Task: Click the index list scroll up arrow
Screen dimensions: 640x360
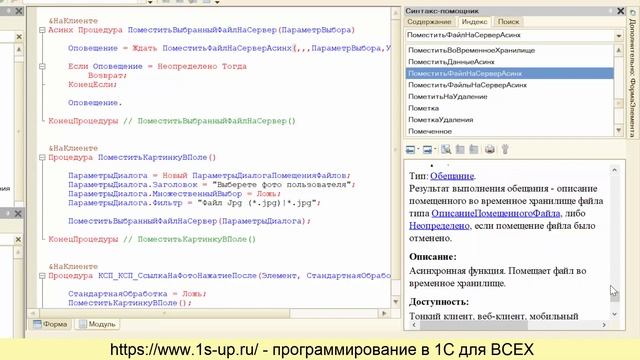Action: pyautogui.click(x=619, y=50)
